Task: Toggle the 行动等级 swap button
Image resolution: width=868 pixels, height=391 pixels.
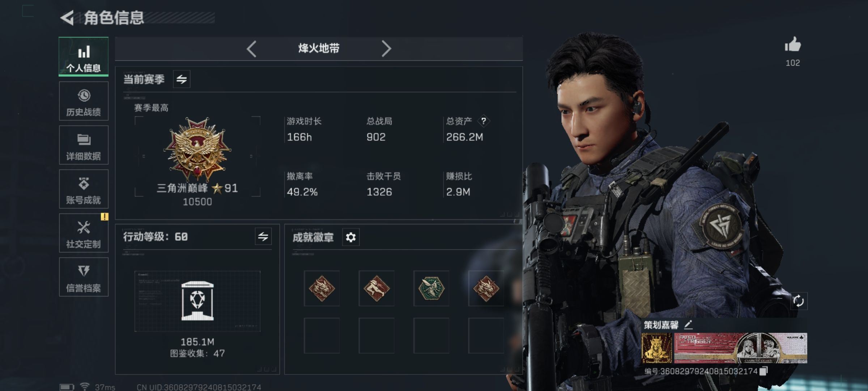Action: click(x=263, y=237)
